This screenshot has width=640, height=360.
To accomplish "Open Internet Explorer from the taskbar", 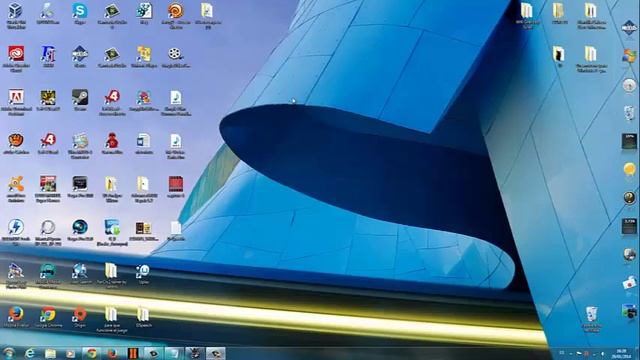I will tap(30, 353).
